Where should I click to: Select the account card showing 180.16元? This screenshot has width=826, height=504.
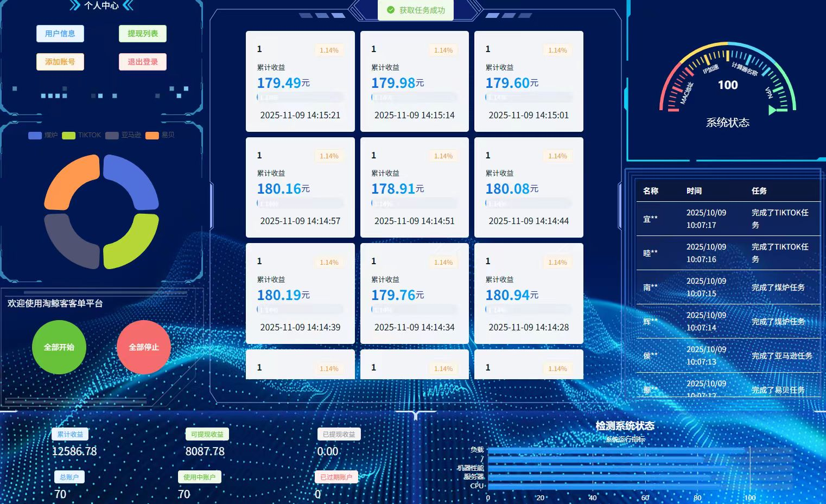[x=300, y=187]
